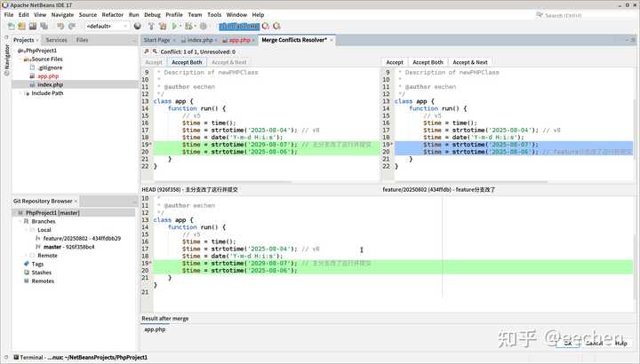
Task: Open the File menu
Action: (9, 15)
